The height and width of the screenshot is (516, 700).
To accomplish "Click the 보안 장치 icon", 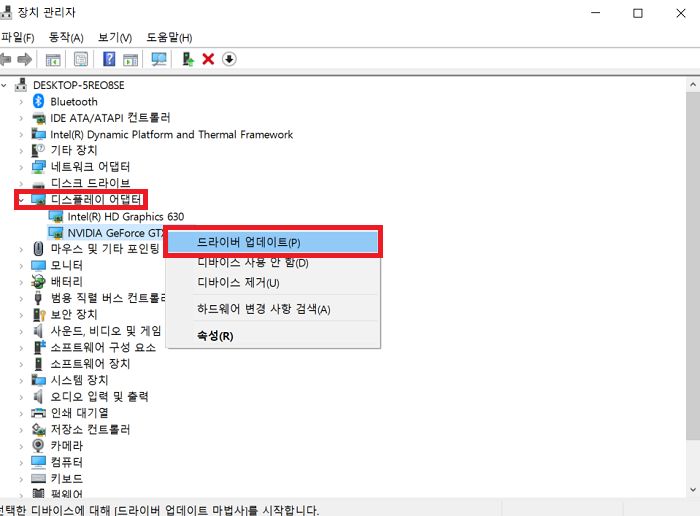I will coord(39,314).
